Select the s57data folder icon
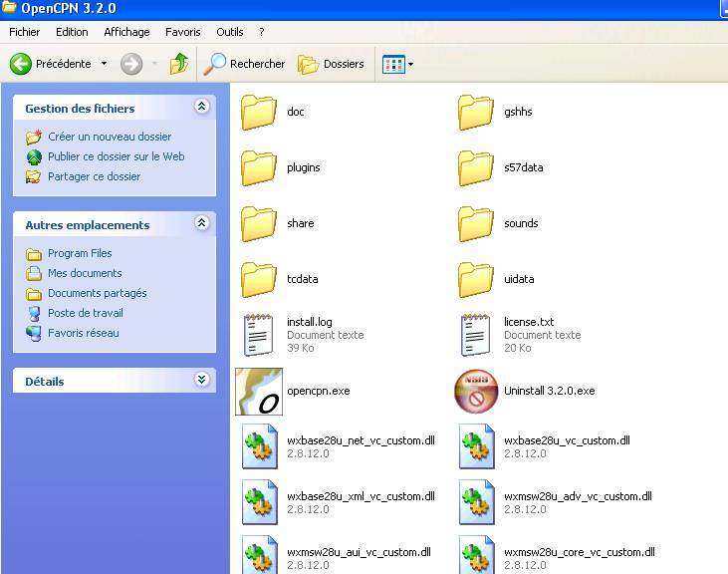 point(476,167)
